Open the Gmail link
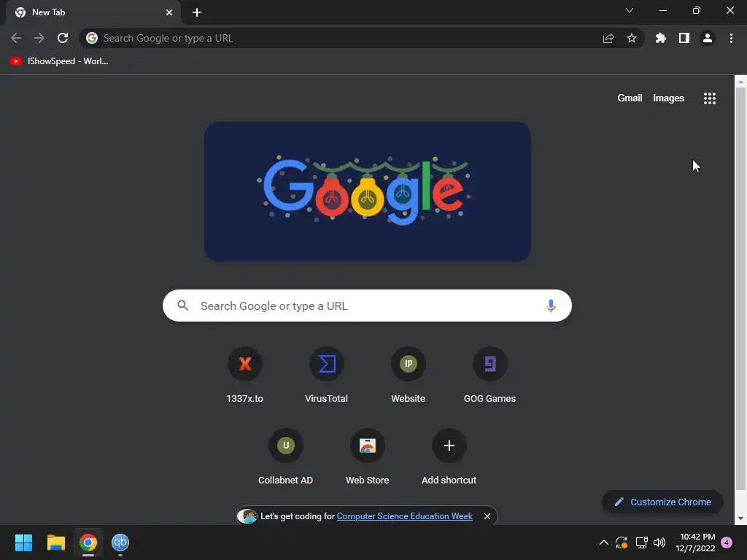This screenshot has width=747, height=560. click(x=630, y=98)
